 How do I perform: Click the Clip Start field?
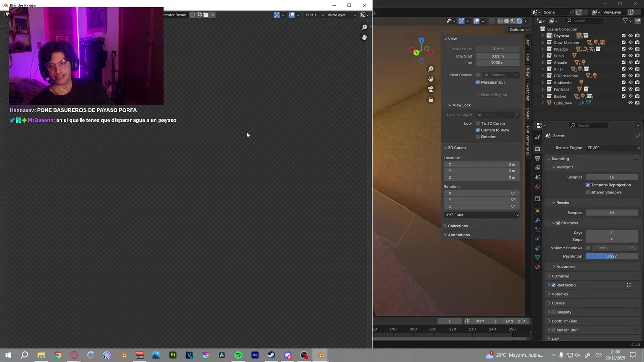point(498,56)
